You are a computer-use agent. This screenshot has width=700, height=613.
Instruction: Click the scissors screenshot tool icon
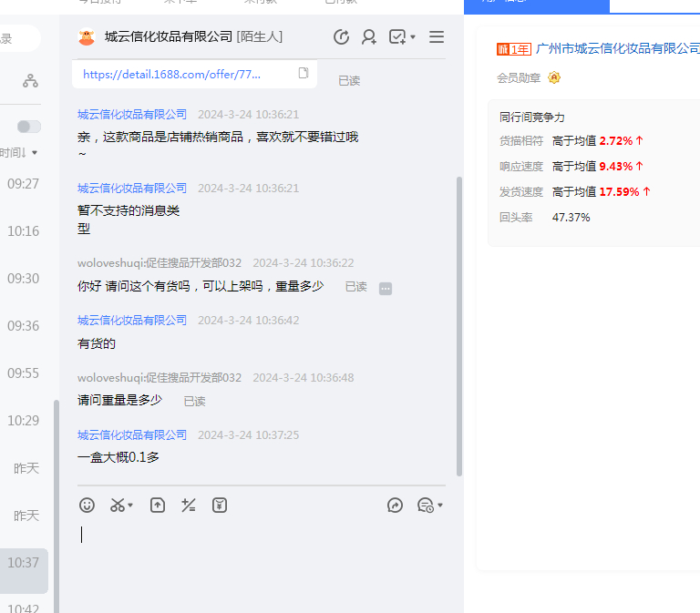117,505
